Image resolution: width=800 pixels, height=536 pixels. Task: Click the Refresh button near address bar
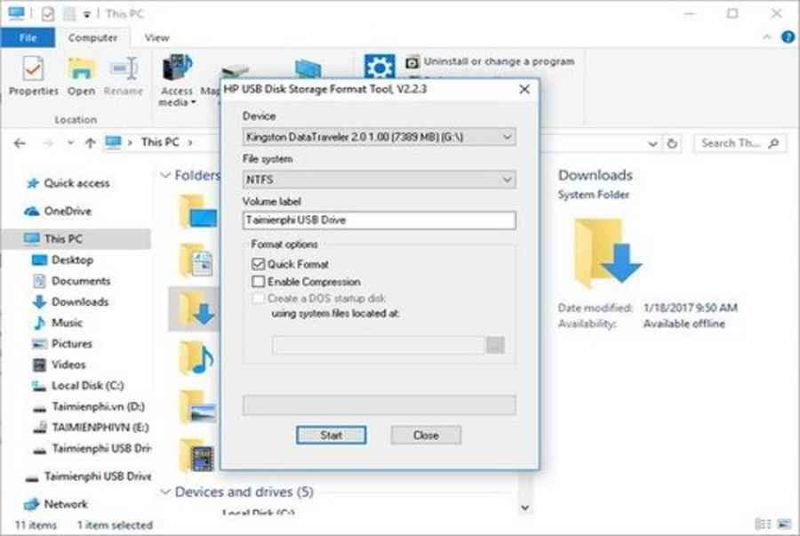click(672, 144)
